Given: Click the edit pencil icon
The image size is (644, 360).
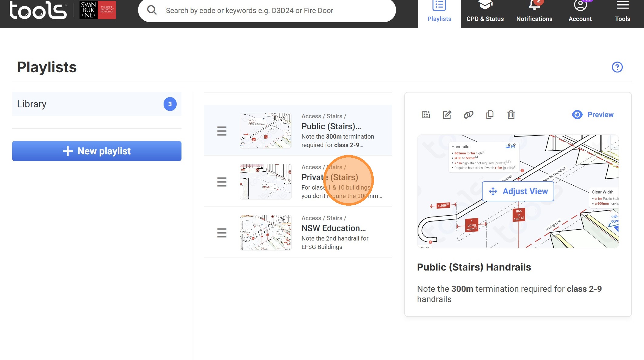Looking at the screenshot, I should coord(447,115).
